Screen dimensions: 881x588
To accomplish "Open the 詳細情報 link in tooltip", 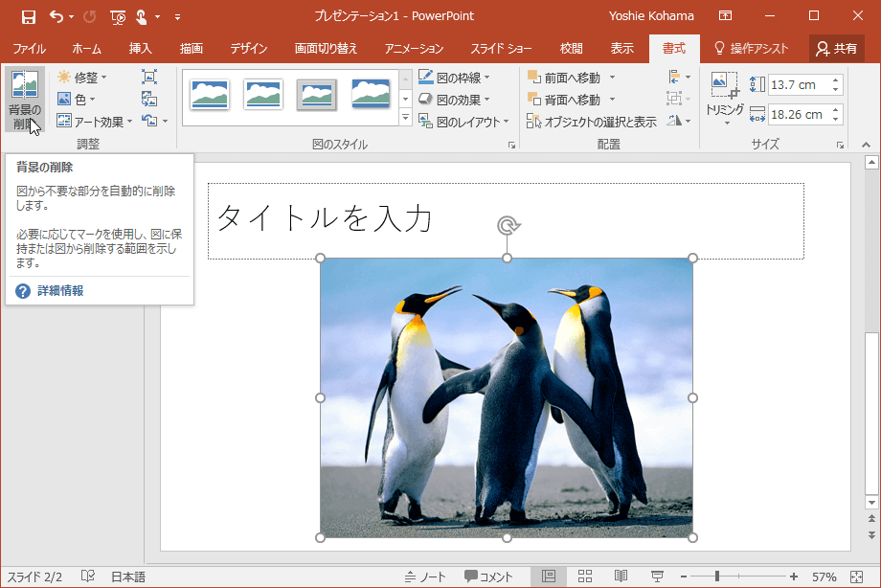I will coord(60,290).
